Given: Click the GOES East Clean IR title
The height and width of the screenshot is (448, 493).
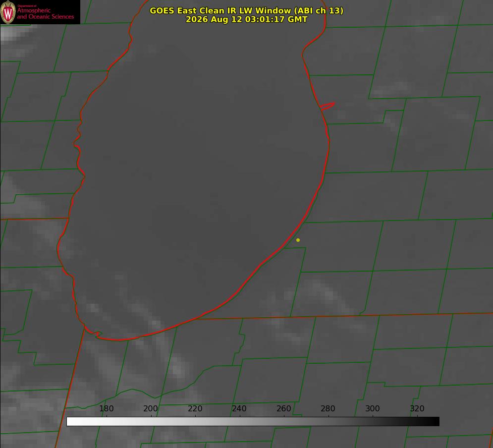Looking at the screenshot, I should tap(247, 10).
